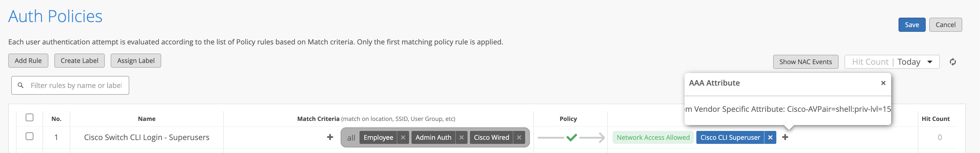Click the search magnifier icon

click(x=21, y=85)
